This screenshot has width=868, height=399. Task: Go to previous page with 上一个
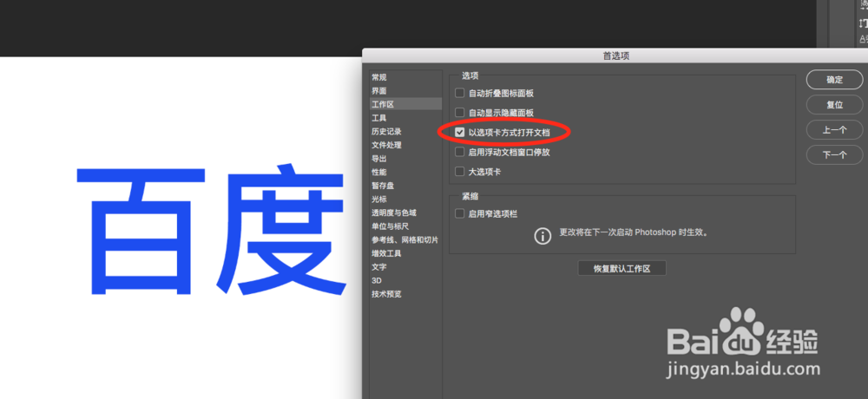tap(834, 130)
